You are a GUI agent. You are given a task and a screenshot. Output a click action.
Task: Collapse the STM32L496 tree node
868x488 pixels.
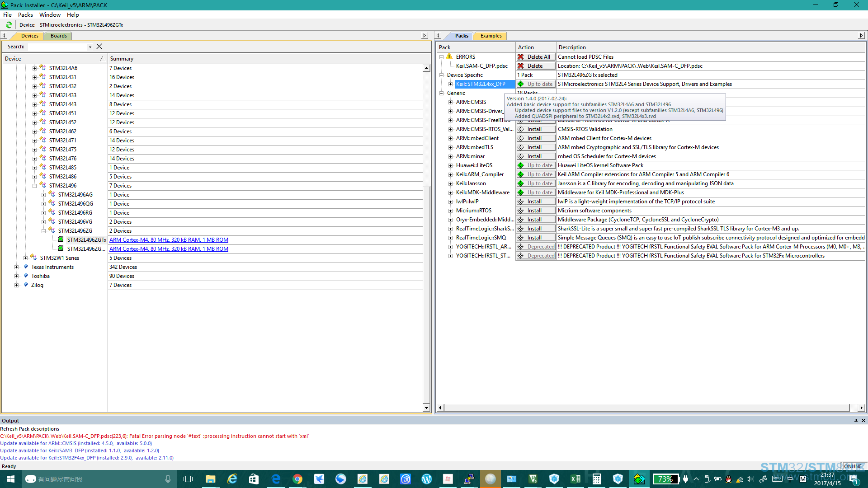coord(35,186)
